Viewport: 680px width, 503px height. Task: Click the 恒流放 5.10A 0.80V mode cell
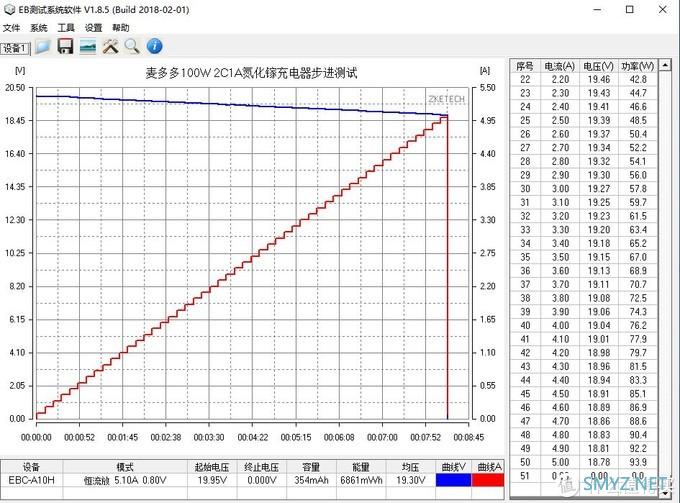(125, 480)
